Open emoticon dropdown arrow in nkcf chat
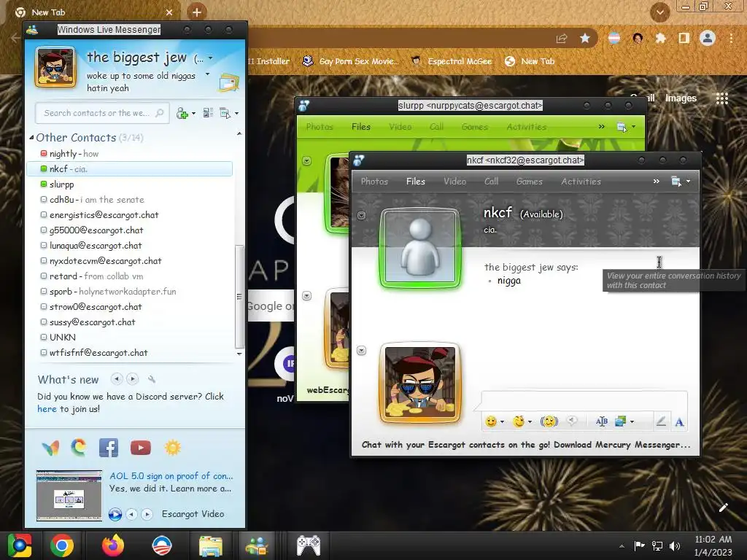The image size is (747, 560). tap(502, 422)
